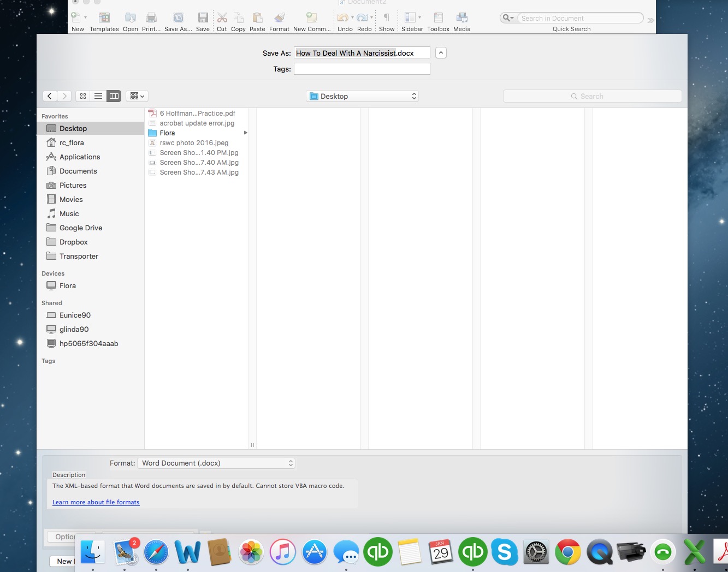The height and width of the screenshot is (572, 728).
Task: Click the dialog Search field
Action: (x=592, y=96)
